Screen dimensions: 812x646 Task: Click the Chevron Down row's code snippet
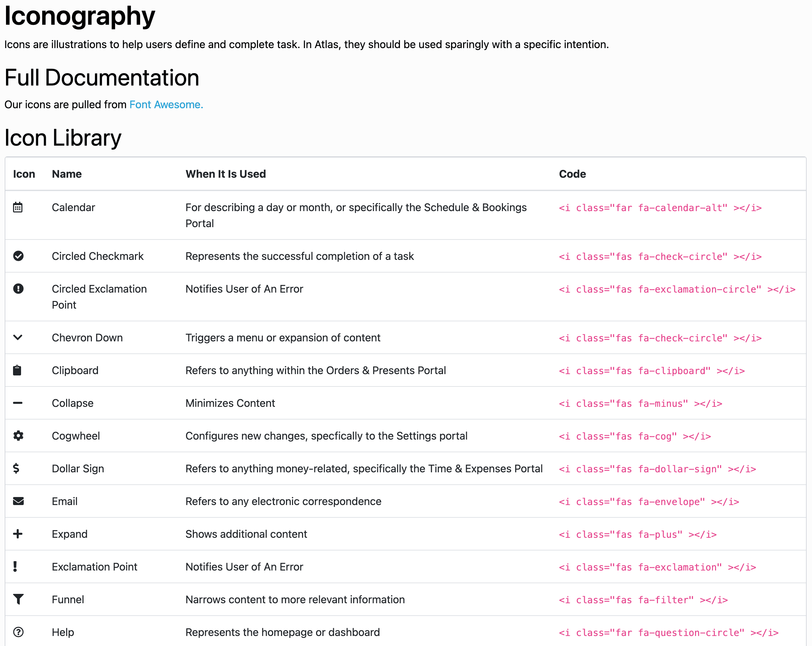click(660, 338)
